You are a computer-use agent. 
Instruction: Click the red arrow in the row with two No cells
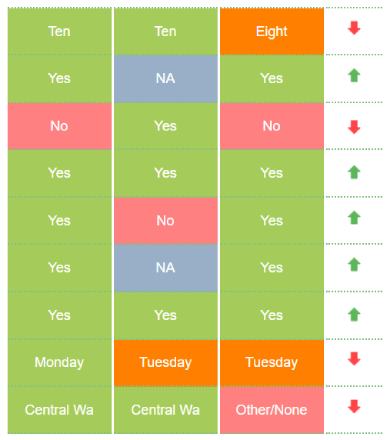point(354,127)
